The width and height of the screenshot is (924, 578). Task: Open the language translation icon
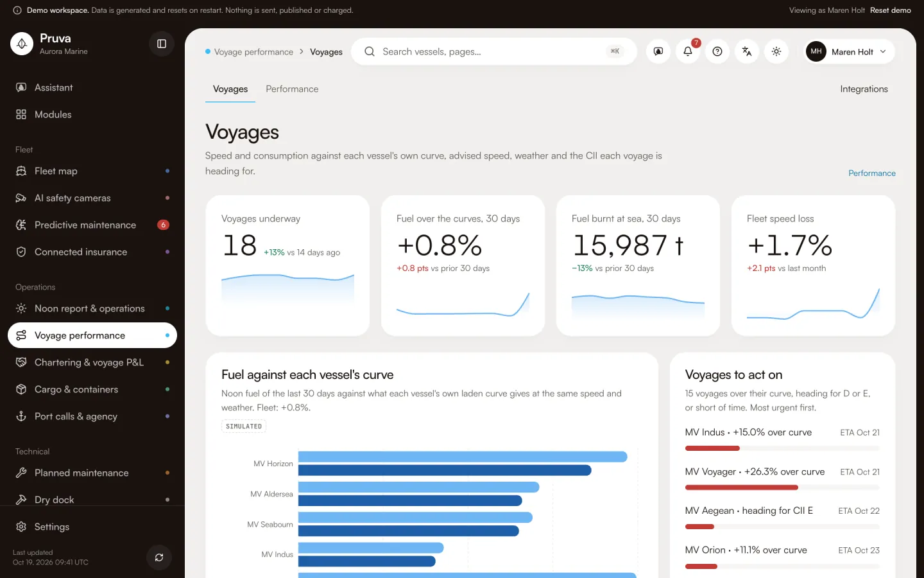[747, 51]
